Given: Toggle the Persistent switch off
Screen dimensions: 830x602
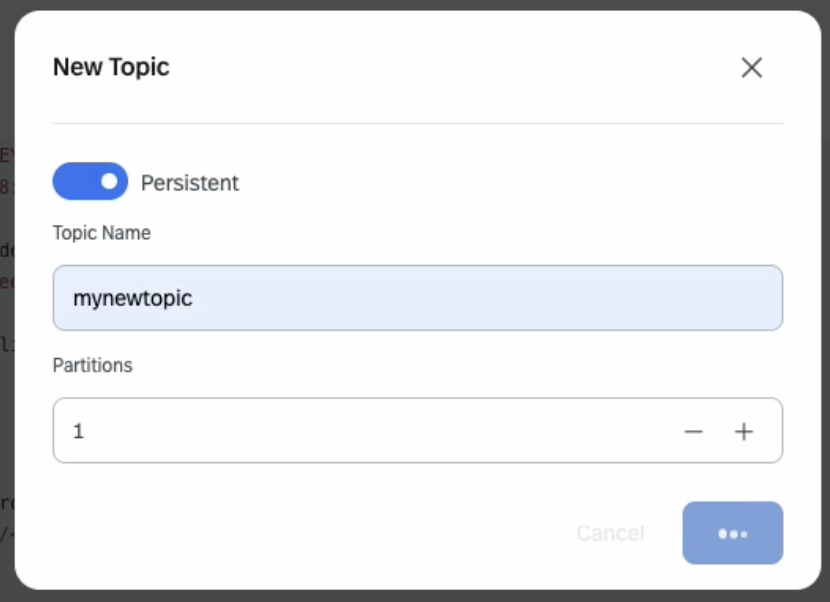Looking at the screenshot, I should 90,182.
